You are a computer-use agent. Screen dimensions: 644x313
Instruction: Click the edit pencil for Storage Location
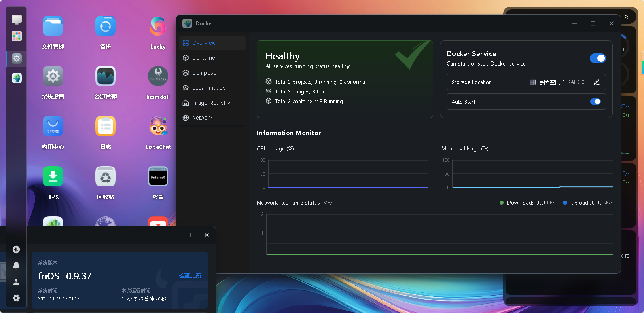[x=596, y=82]
